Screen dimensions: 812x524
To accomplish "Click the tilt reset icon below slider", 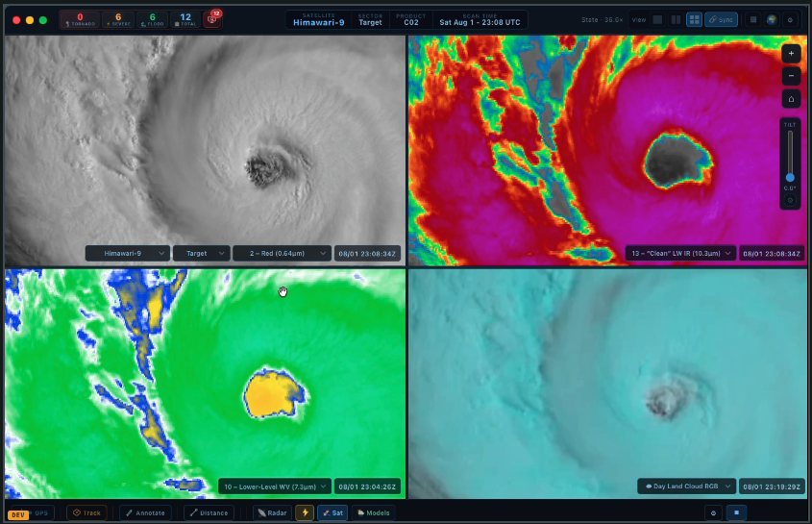I will 790,200.
